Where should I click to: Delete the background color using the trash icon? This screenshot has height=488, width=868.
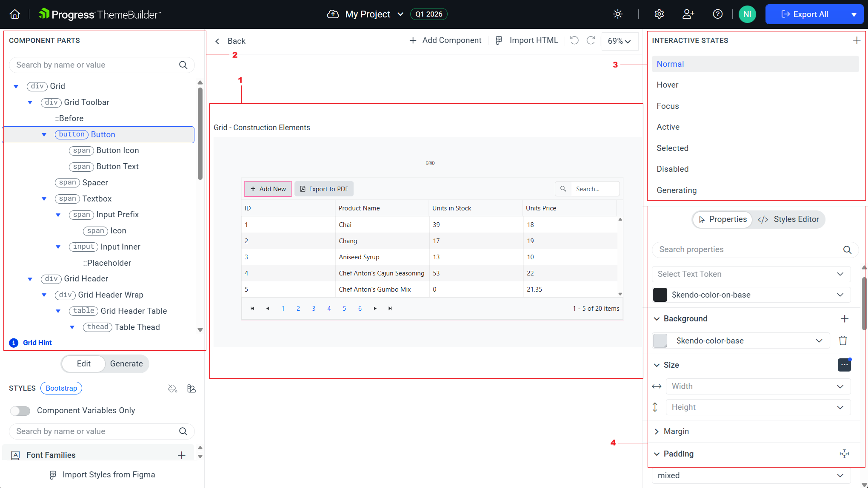[843, 340]
